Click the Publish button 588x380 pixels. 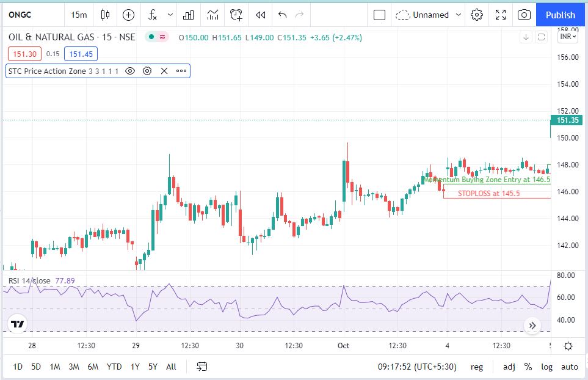pyautogui.click(x=561, y=15)
